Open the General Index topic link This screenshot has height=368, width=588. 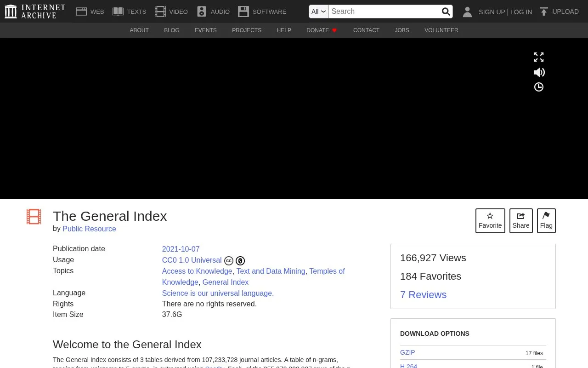(x=226, y=282)
